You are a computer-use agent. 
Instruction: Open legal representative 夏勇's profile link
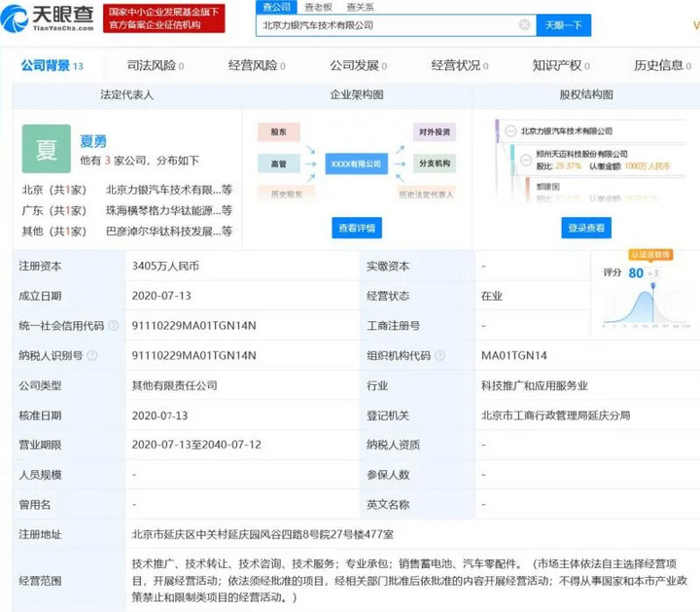point(93,141)
